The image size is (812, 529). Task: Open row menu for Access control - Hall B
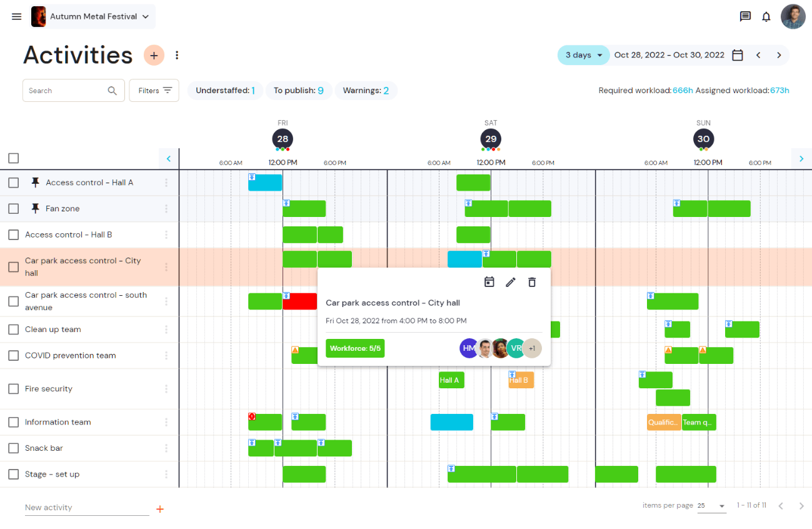tap(166, 235)
